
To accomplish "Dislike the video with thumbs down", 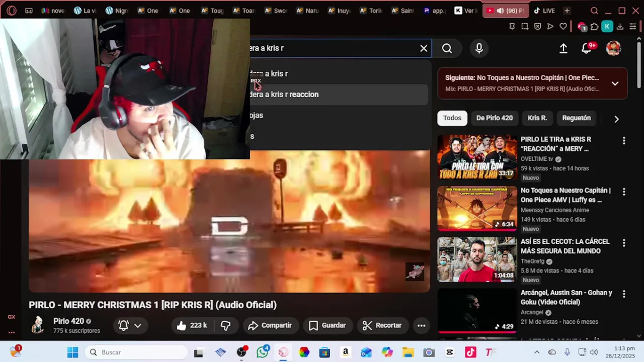I will tap(226, 325).
